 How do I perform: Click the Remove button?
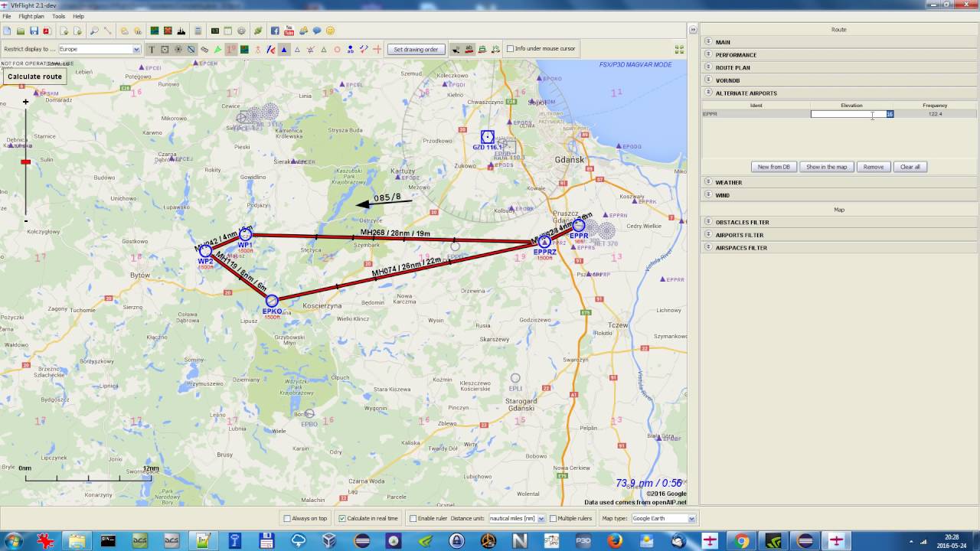click(x=874, y=167)
